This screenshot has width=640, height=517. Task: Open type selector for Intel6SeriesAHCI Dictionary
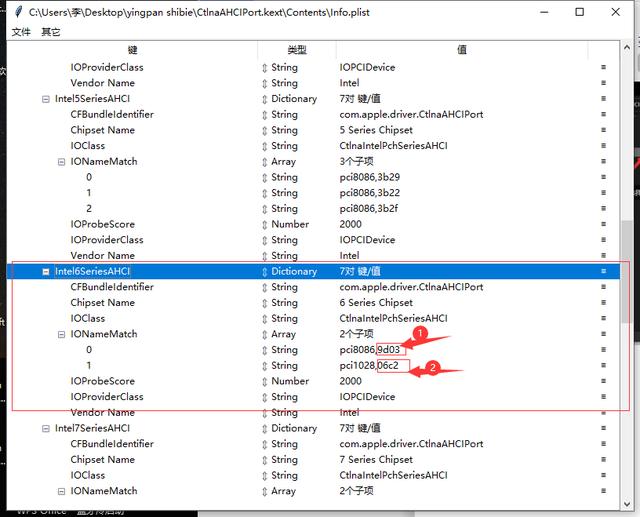(264, 272)
